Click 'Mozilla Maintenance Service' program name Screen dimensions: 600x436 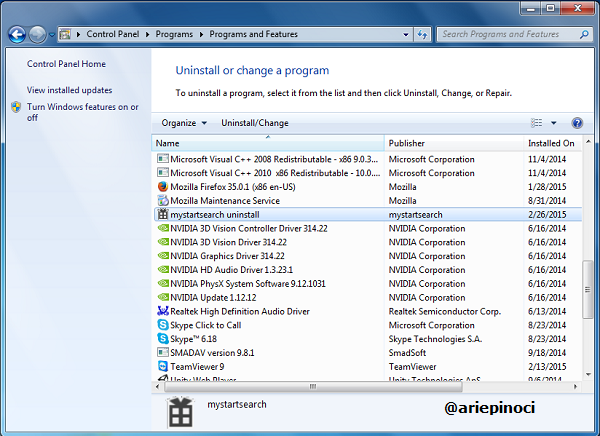[225, 201]
